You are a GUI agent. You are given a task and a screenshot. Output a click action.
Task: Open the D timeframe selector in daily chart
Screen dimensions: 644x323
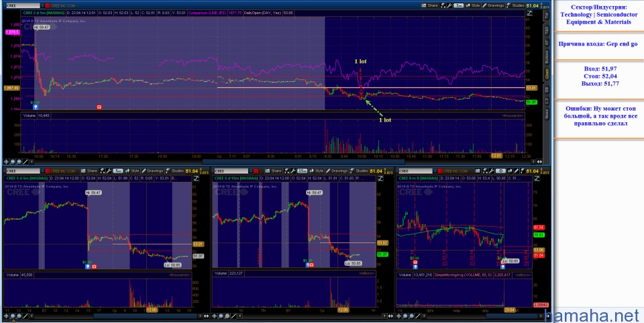coord(500,171)
